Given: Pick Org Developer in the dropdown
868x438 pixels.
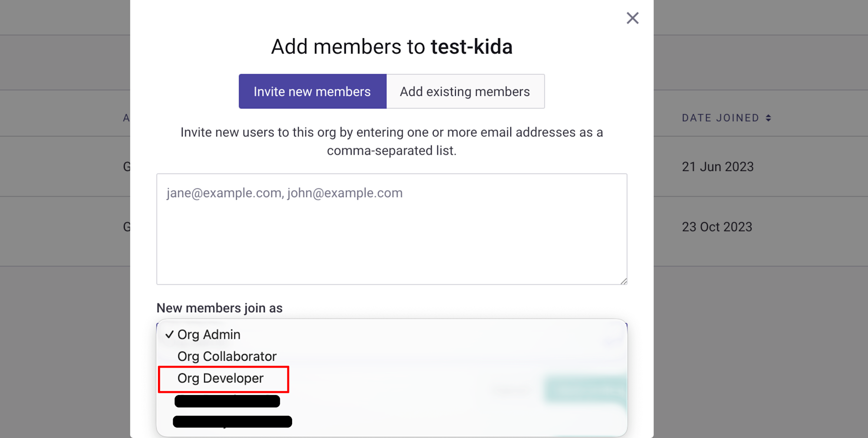Looking at the screenshot, I should (220, 379).
